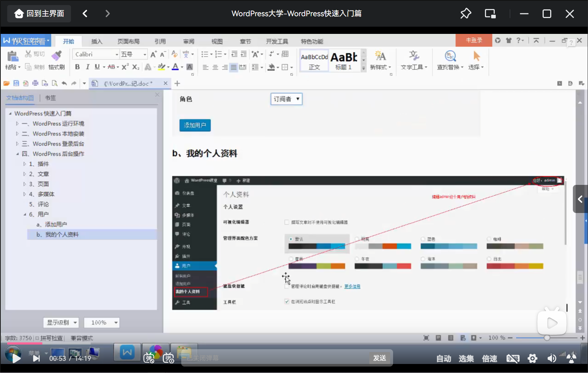
Task: Click 拼写检查 in status bar
Action: tap(51, 338)
